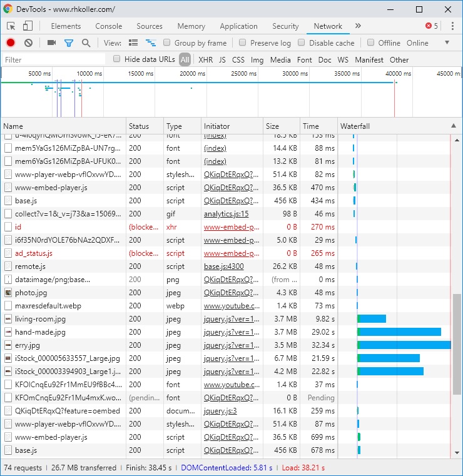Check the Disable cache option
Screen dimensions: 463x476
pos(301,43)
